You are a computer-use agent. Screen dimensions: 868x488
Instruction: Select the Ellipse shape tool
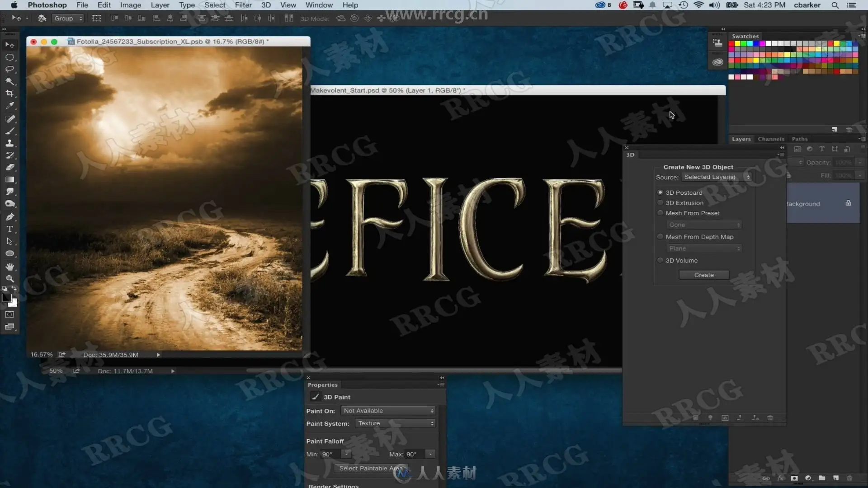(9, 253)
